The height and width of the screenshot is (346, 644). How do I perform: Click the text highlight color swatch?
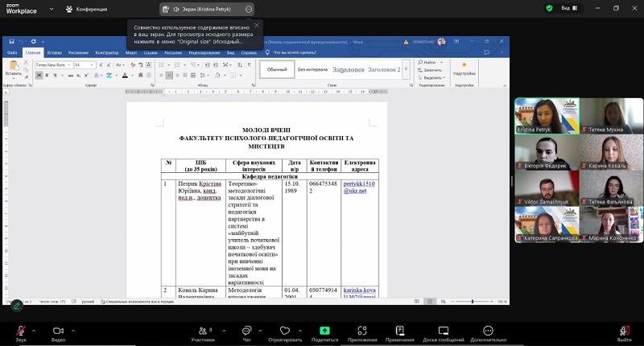[x=109, y=76]
